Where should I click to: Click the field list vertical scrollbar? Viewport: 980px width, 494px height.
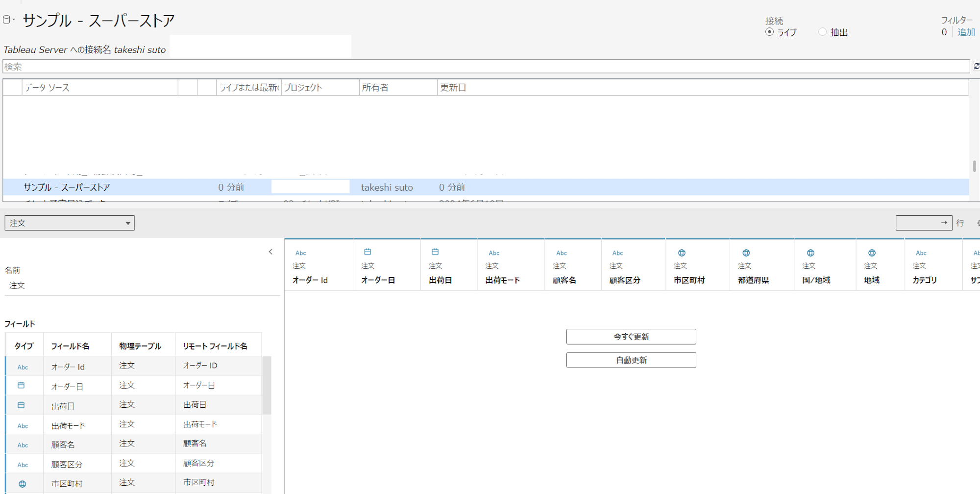[x=267, y=386]
